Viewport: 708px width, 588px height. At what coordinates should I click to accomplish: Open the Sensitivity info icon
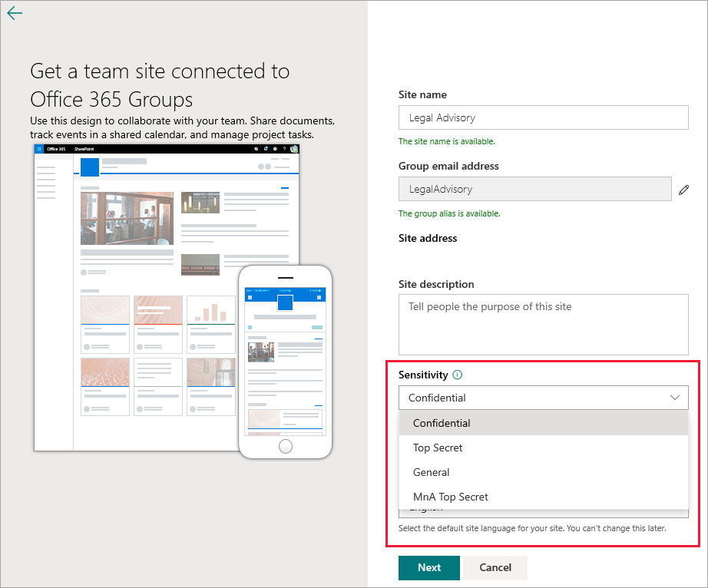(x=458, y=375)
